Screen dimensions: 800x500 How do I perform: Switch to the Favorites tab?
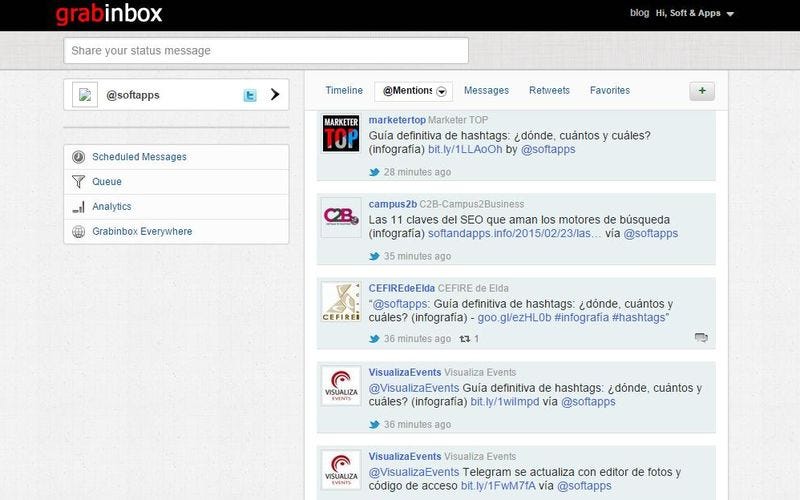pos(610,90)
